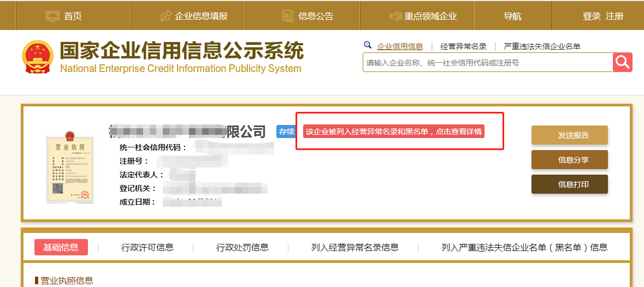Open the 企业信息填报 menu item
The image size is (644, 287).
point(201,16)
